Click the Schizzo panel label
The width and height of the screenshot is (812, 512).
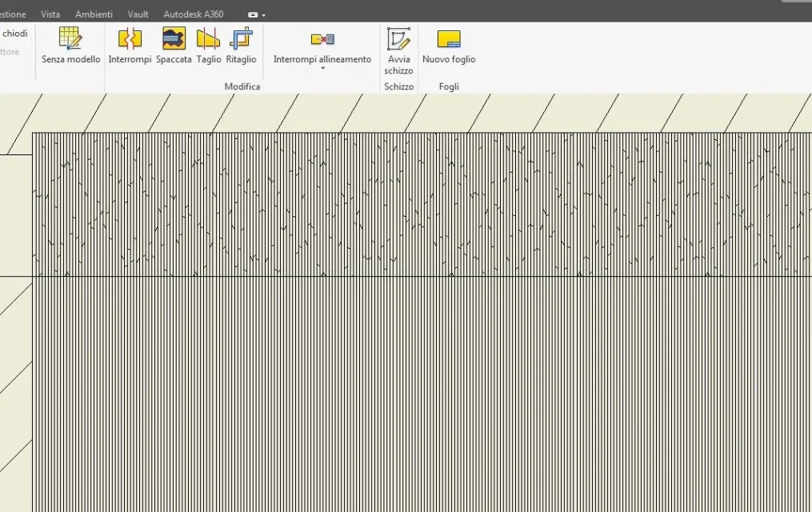point(398,86)
